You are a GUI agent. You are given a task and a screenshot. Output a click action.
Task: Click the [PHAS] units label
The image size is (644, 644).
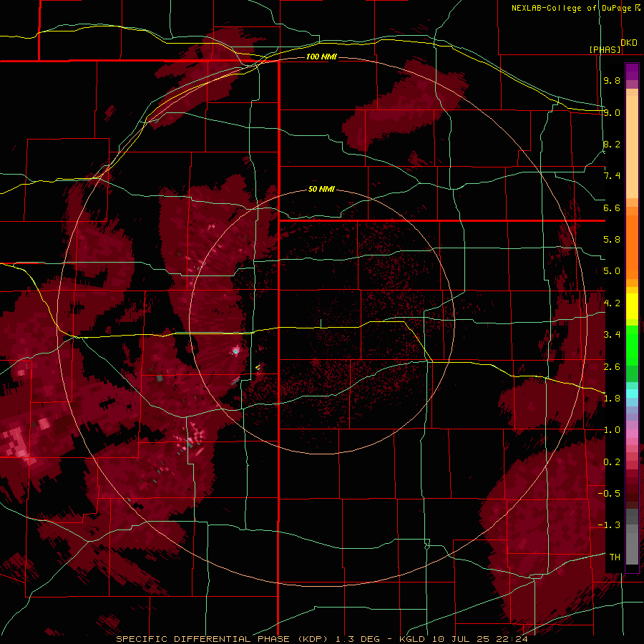(605, 49)
